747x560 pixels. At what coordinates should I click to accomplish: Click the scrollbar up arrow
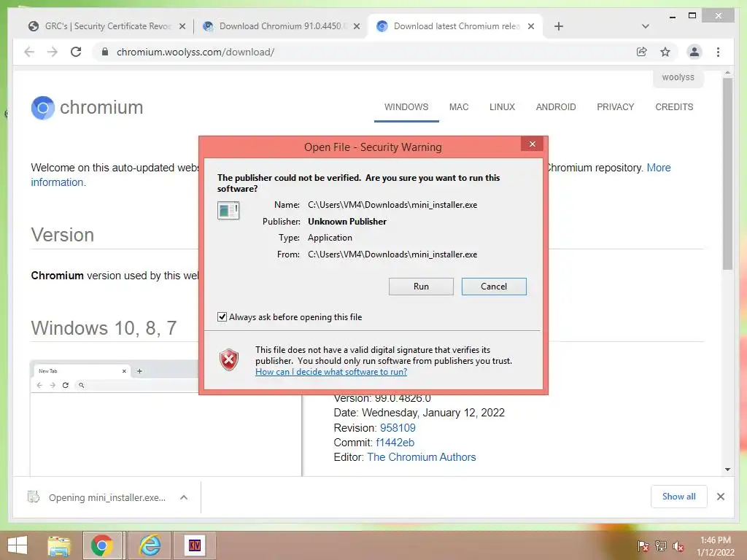727,74
